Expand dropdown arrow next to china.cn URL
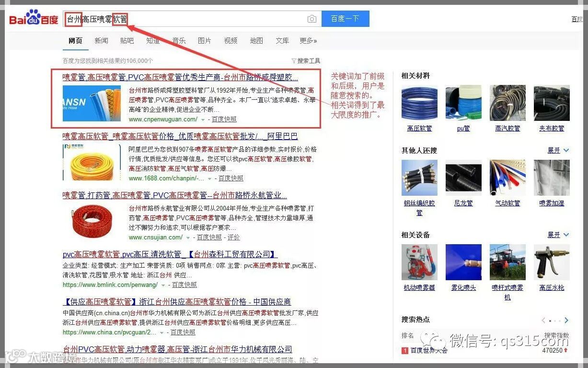This screenshot has width=588, height=368. pyautogui.click(x=161, y=332)
